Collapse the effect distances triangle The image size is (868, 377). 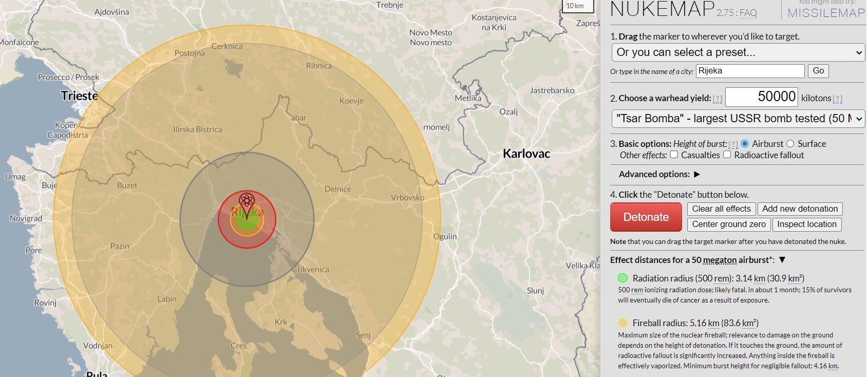point(782,260)
